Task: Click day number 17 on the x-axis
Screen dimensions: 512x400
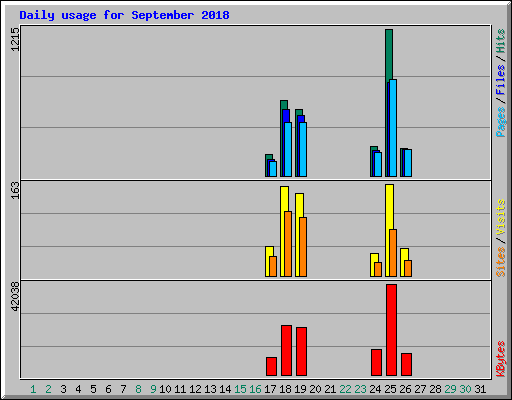Action: coord(270,389)
